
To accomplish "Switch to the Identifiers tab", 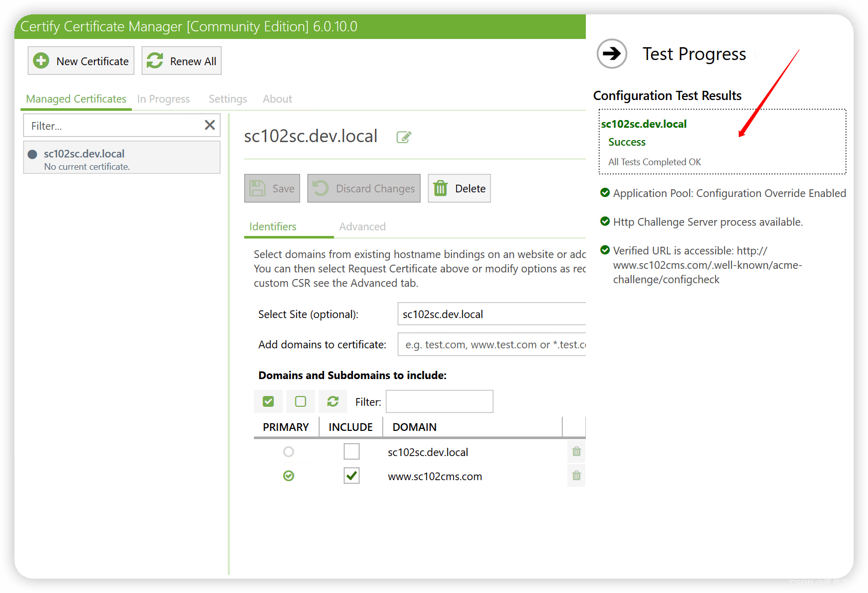I will pyautogui.click(x=273, y=227).
